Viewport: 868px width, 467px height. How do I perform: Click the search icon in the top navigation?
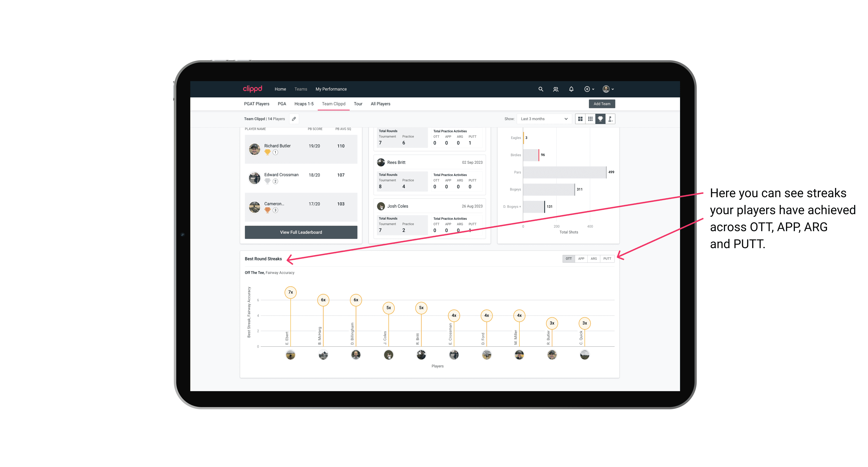540,89
